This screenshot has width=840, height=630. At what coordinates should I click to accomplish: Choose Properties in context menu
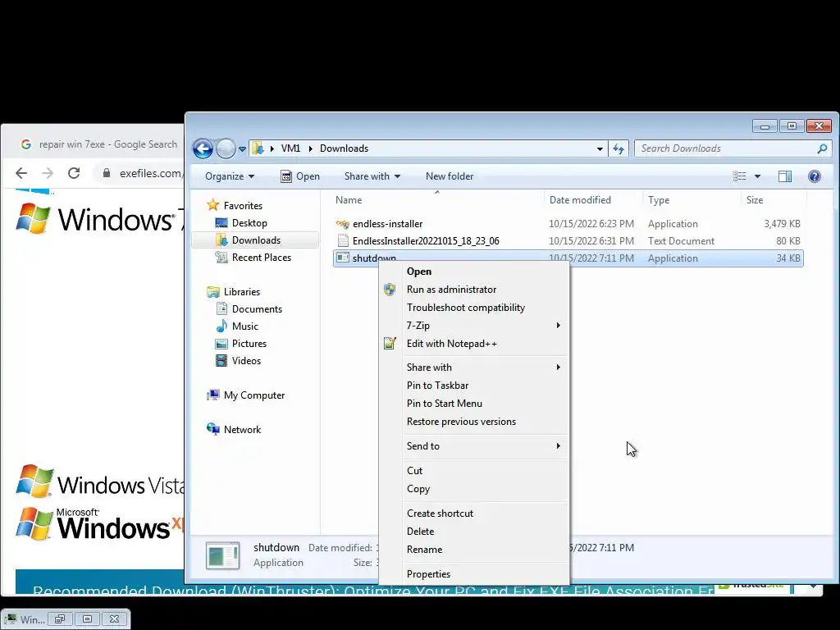click(x=474, y=573)
